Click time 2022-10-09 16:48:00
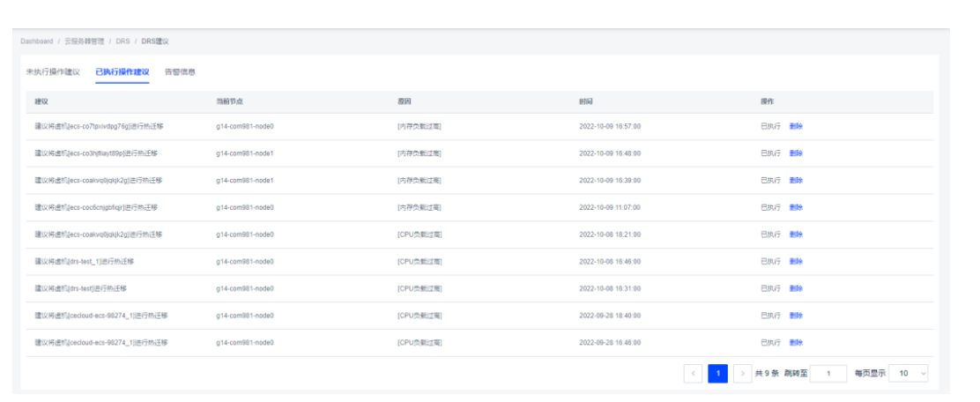 coord(609,153)
